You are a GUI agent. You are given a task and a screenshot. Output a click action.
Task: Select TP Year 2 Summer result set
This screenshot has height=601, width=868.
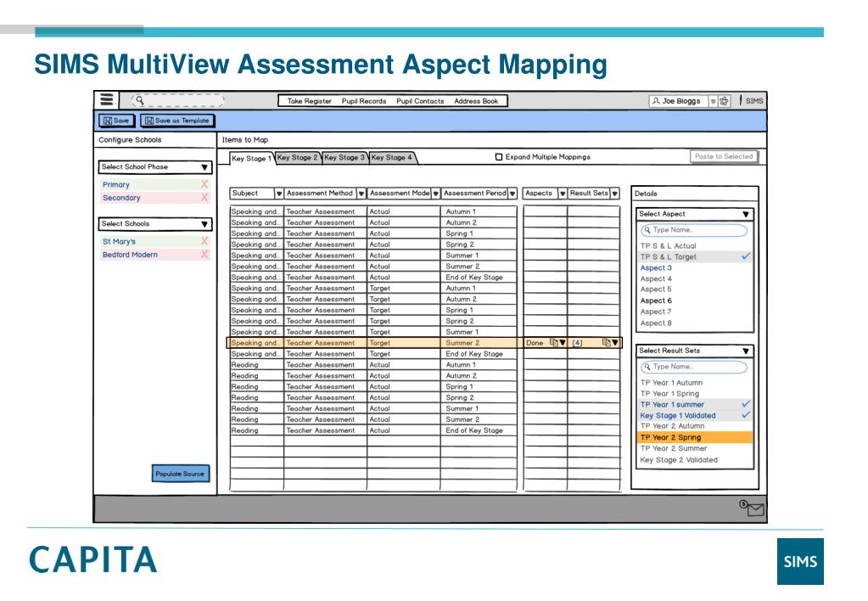pos(674,448)
